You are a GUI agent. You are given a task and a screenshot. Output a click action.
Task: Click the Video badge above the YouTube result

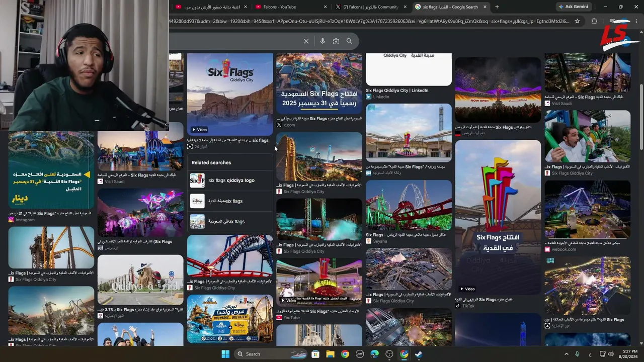pos(288,301)
